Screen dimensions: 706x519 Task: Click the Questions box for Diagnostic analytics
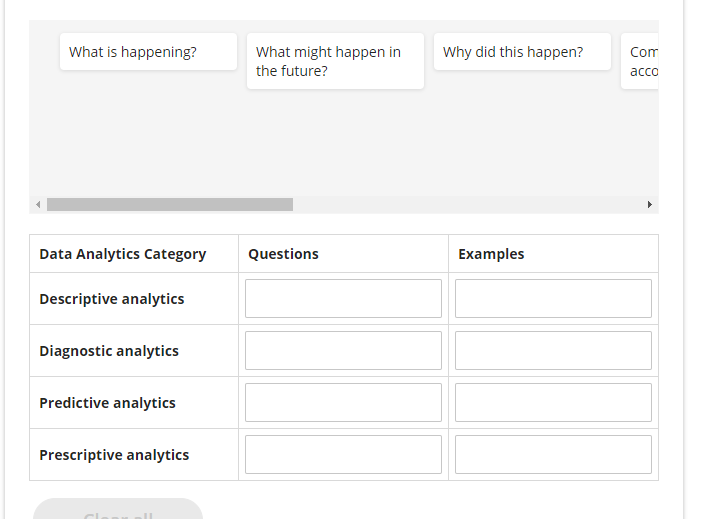pyautogui.click(x=343, y=351)
